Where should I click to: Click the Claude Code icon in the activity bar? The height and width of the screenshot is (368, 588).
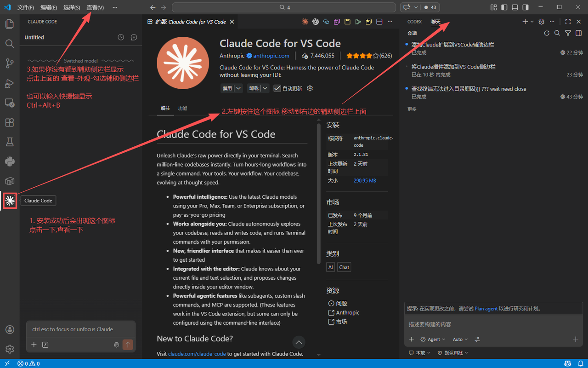point(10,201)
